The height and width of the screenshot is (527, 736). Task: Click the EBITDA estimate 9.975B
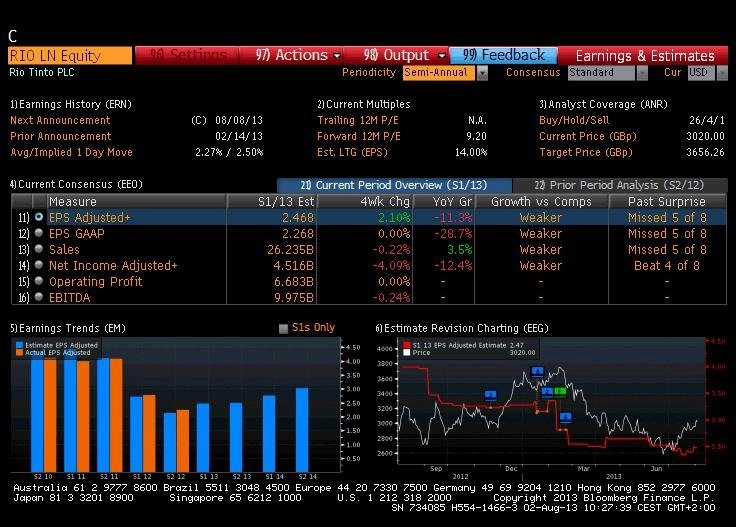tap(294, 298)
